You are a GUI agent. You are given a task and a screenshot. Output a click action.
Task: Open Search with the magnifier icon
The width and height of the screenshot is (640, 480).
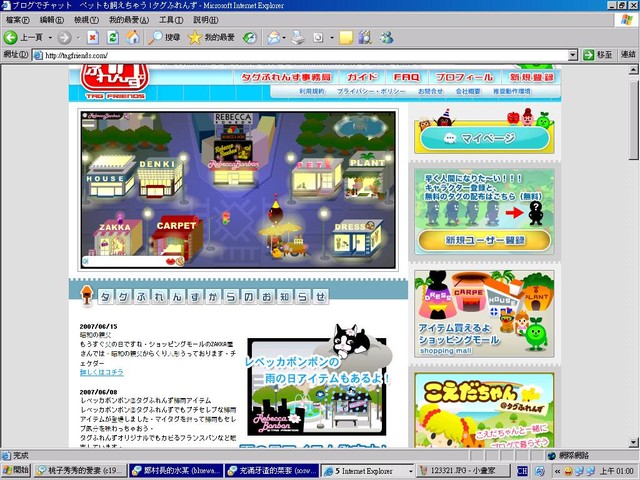point(164,38)
